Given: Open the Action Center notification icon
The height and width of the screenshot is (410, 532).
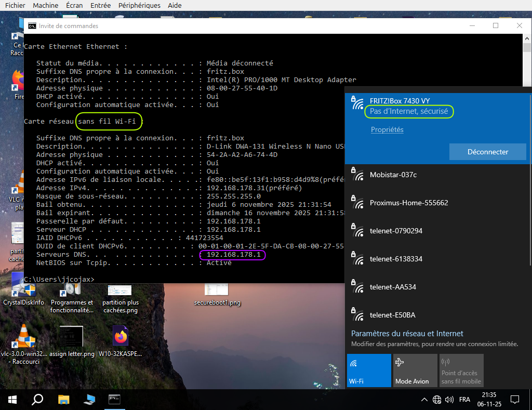Looking at the screenshot, I should tap(515, 400).
